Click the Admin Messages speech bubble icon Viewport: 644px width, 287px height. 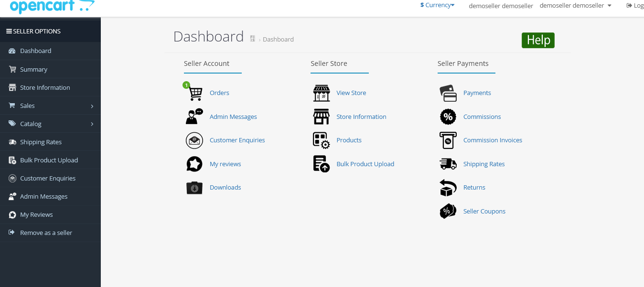point(194,116)
